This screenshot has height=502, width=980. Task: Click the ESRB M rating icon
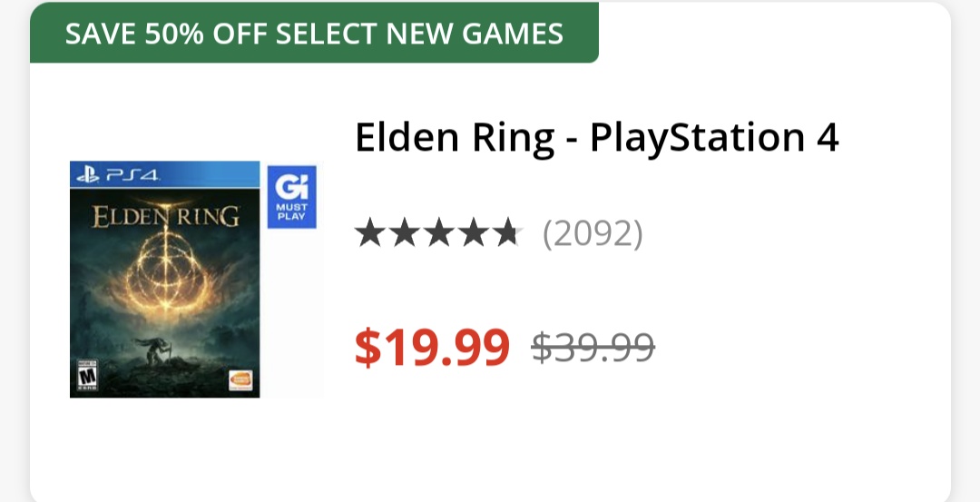(88, 376)
